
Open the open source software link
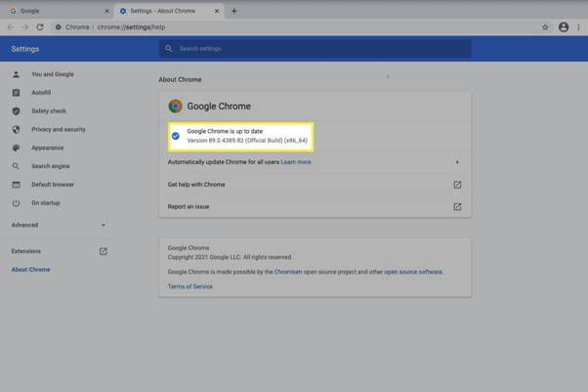tap(413, 272)
